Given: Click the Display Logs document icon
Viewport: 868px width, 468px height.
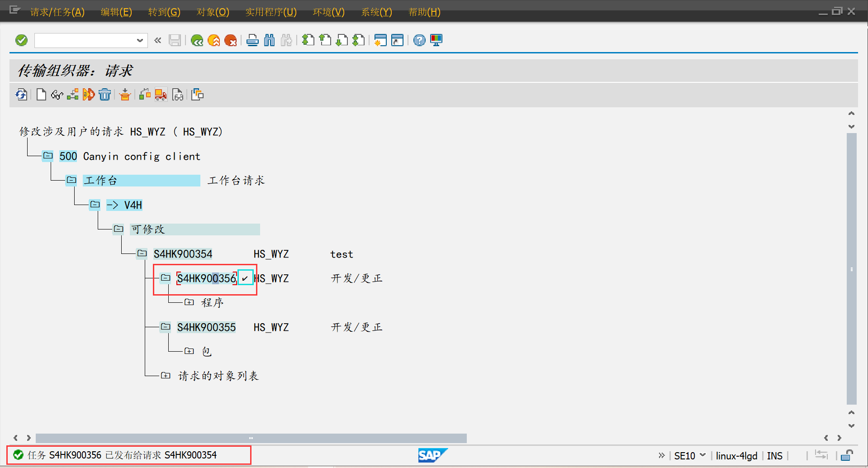Looking at the screenshot, I should (178, 95).
